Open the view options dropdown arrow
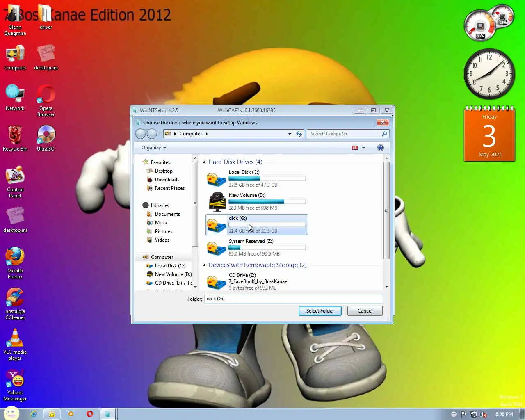The height and width of the screenshot is (420, 525). 363,148
